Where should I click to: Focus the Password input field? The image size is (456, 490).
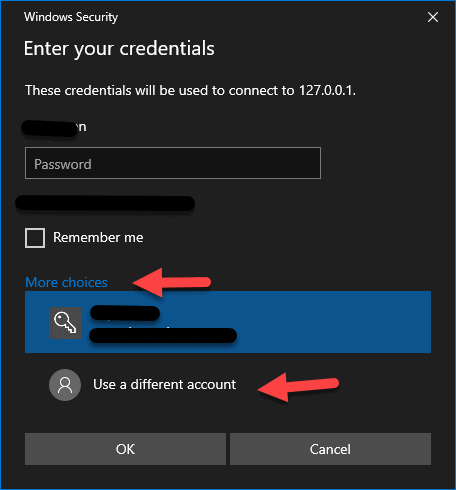[x=173, y=163]
